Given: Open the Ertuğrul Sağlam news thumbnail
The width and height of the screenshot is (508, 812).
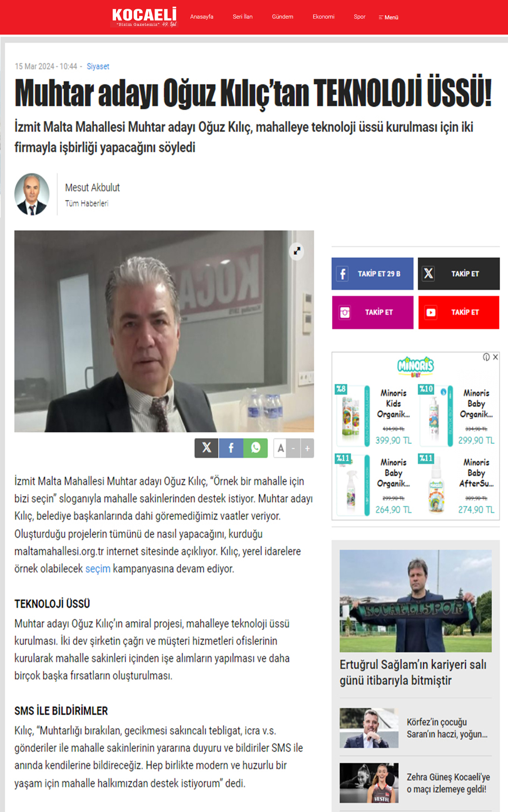Looking at the screenshot, I should click(415, 601).
